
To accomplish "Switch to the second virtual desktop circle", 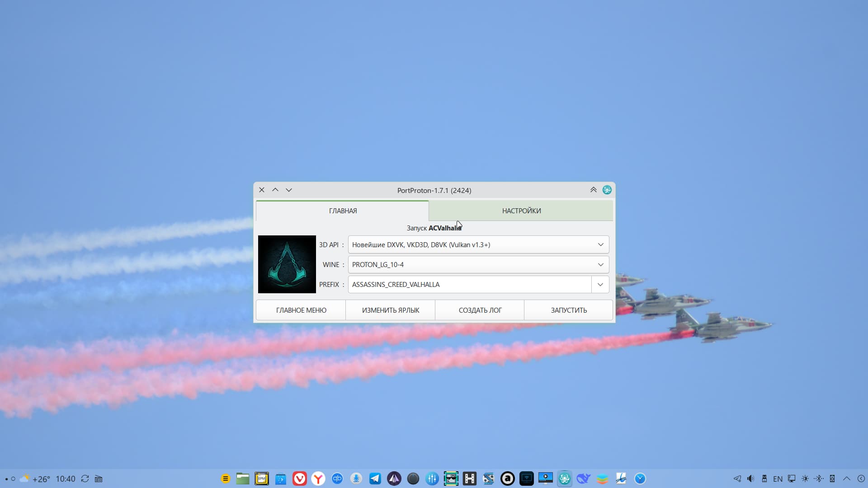I will pos(13,479).
